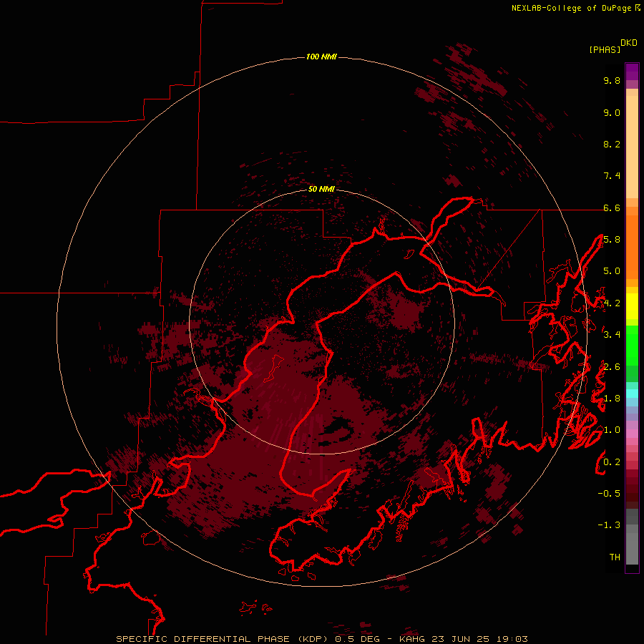Click the DKD legend title

(x=629, y=43)
